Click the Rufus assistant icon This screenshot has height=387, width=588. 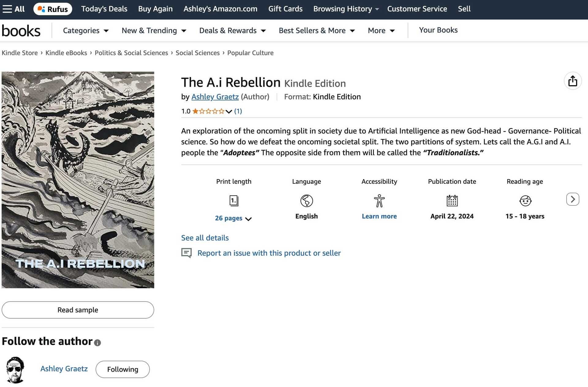42,9
